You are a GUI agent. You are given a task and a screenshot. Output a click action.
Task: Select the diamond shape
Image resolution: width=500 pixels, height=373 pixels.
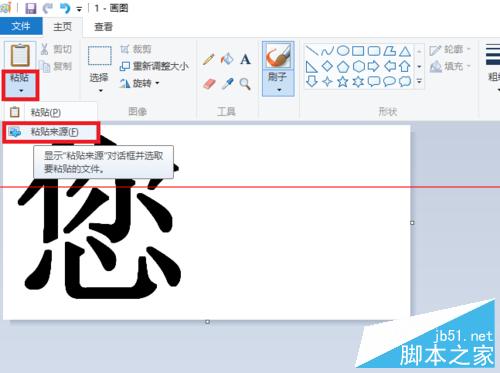[x=327, y=66]
